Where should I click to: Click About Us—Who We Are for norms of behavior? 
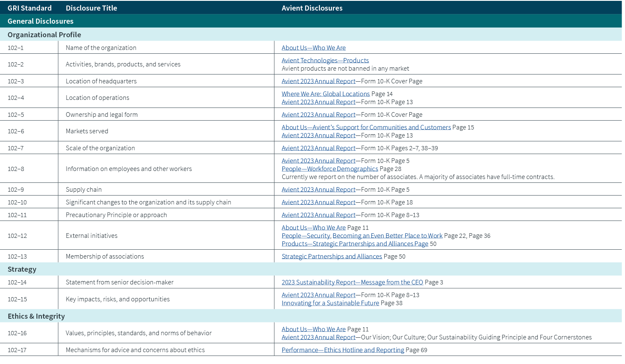click(x=313, y=329)
